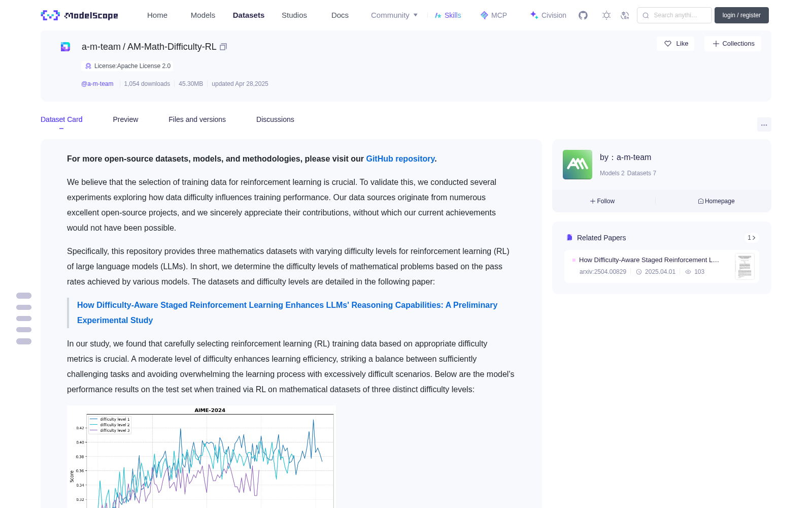Add dataset to Collections
This screenshot has width=812, height=508.
pyautogui.click(x=733, y=44)
